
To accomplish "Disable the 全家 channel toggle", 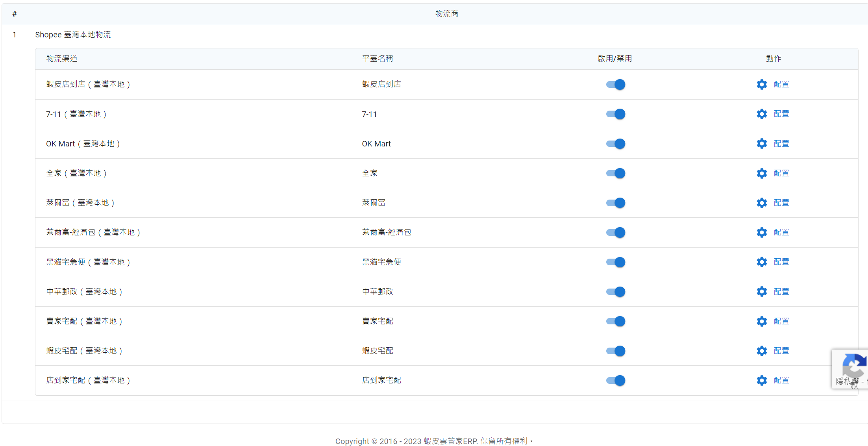I will [x=616, y=173].
